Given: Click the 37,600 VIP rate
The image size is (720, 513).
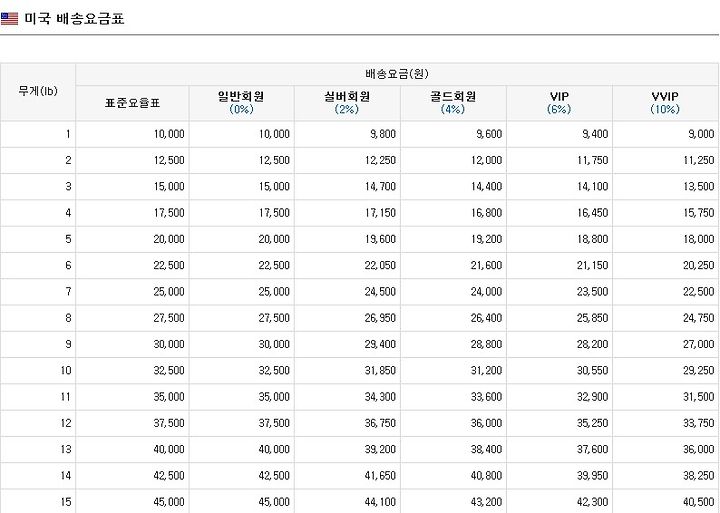Looking at the screenshot, I should tap(592, 449).
